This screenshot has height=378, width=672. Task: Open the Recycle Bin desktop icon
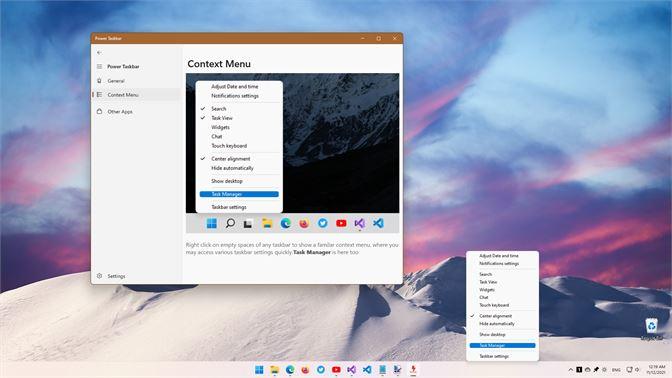[x=652, y=329]
